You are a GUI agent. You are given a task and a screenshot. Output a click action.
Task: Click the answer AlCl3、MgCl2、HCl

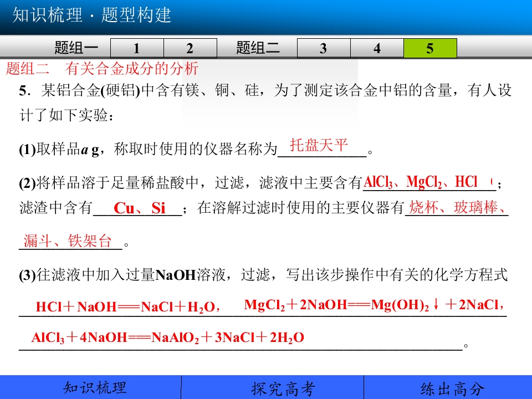tap(421, 182)
